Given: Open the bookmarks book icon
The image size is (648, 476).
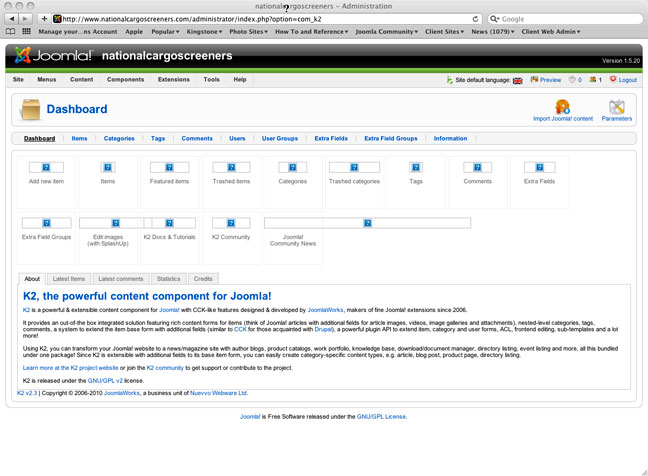Looking at the screenshot, I should point(10,31).
